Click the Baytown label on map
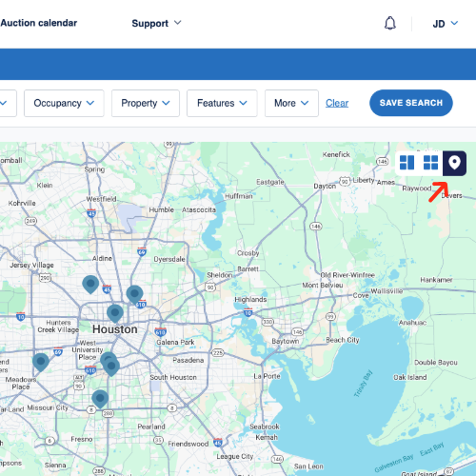 (x=286, y=341)
